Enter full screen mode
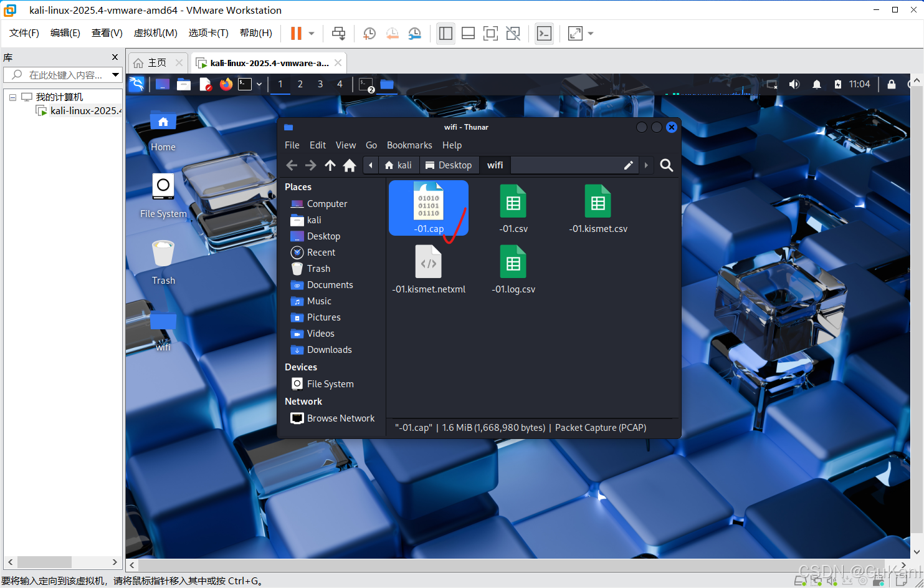The width and height of the screenshot is (924, 588). (x=490, y=34)
